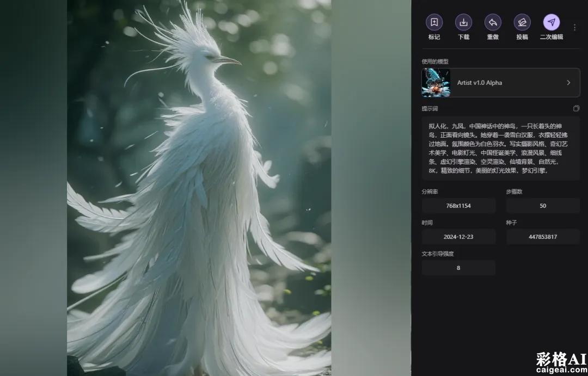Viewport: 588px width, 376px height.
Task: Click the white phoenix preview image
Action: tap(199, 188)
